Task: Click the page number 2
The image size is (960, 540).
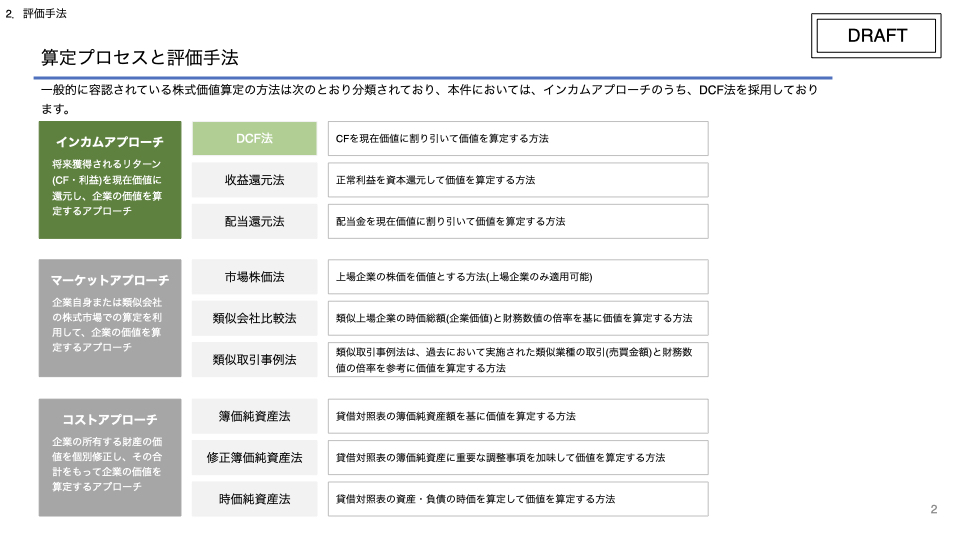Action: (x=934, y=509)
